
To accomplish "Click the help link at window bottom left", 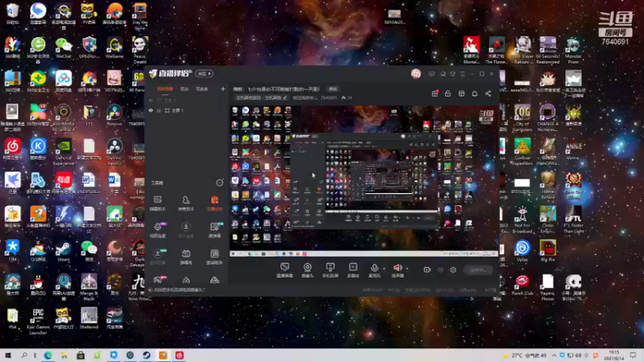I will pyautogui.click(x=179, y=290).
